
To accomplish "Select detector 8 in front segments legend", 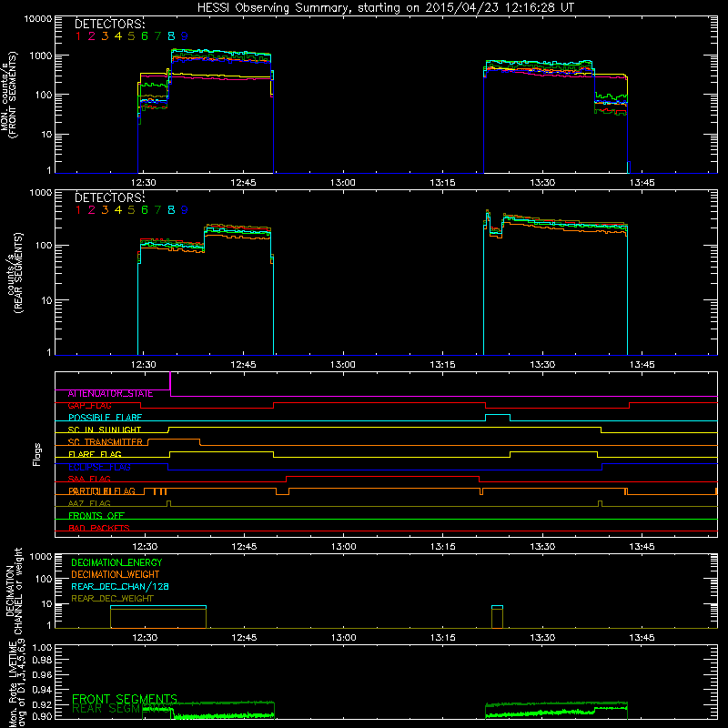I will pyautogui.click(x=171, y=36).
